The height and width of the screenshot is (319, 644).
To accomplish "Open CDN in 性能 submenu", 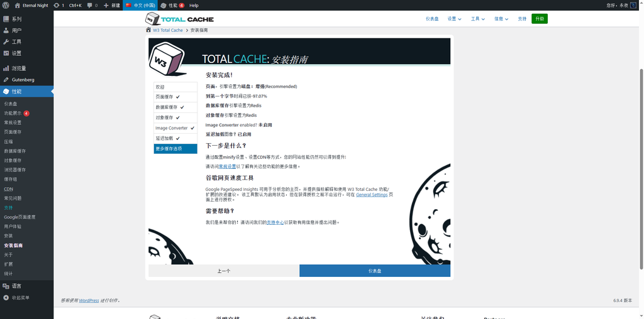I will (x=26, y=188).
